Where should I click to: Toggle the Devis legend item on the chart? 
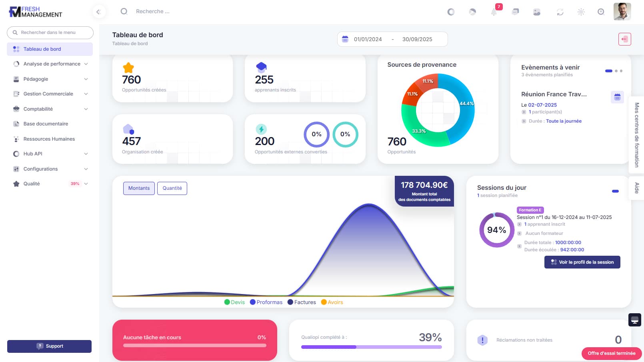234,302
